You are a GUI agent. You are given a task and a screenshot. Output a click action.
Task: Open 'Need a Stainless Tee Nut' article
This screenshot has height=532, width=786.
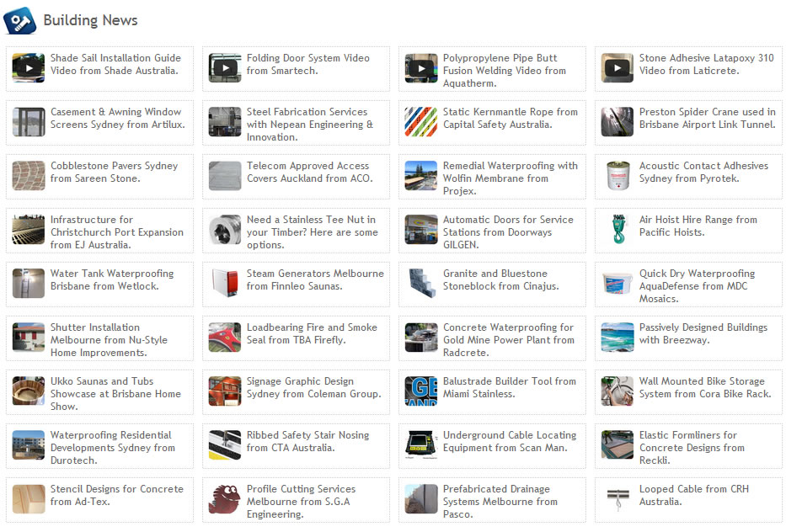point(313,232)
